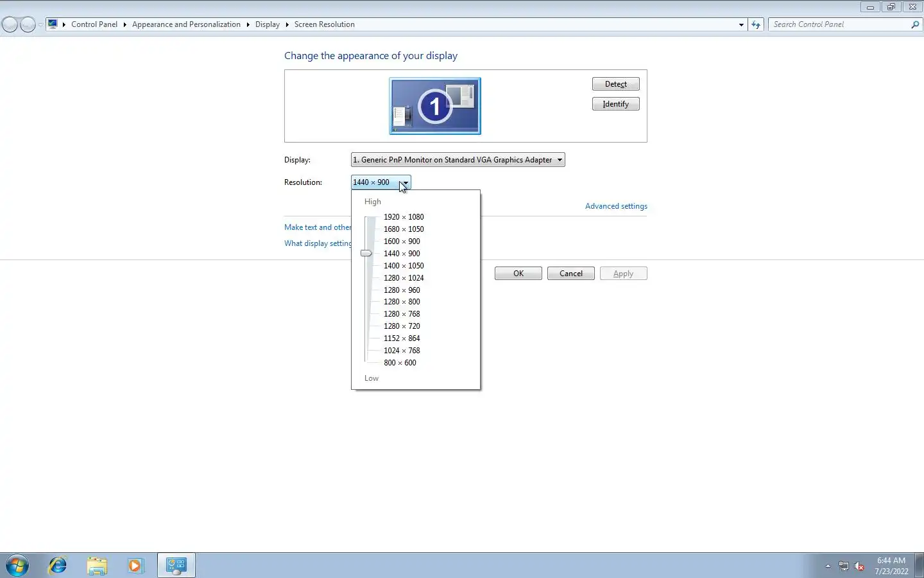Click Control Panel in the breadcrumb

(x=94, y=24)
